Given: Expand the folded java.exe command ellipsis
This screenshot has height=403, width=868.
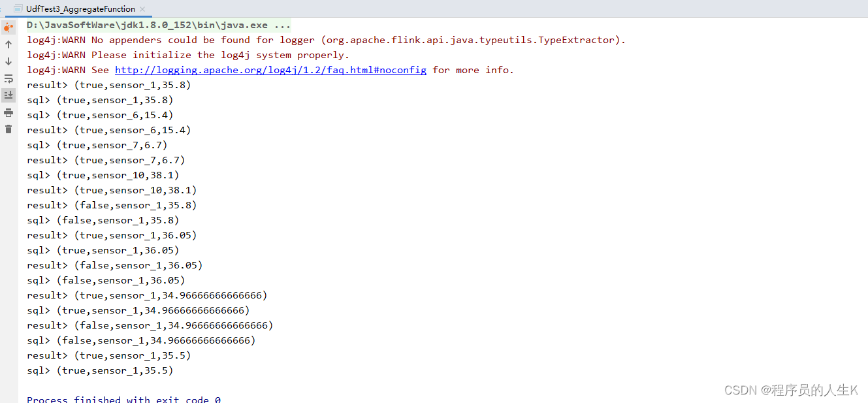Looking at the screenshot, I should click(x=282, y=25).
